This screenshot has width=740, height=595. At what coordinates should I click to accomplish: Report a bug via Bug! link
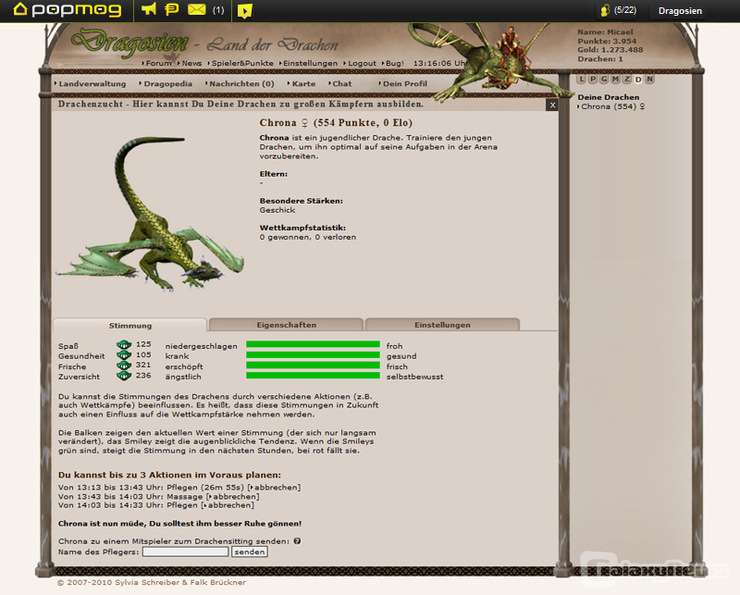[x=393, y=63]
